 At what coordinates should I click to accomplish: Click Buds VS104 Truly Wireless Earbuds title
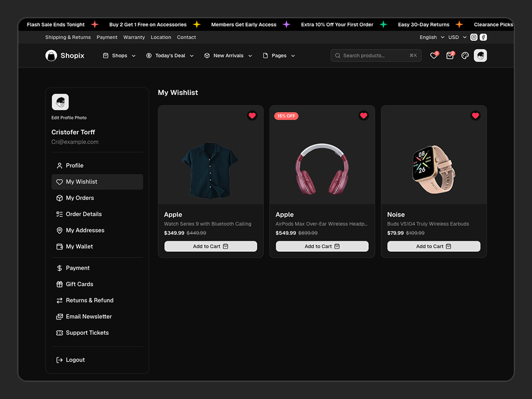click(428, 224)
